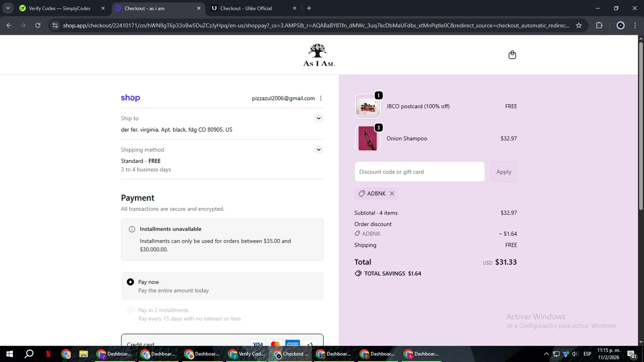Click the Standard · FREE shipping text
The image size is (644, 362).
pyautogui.click(x=141, y=161)
